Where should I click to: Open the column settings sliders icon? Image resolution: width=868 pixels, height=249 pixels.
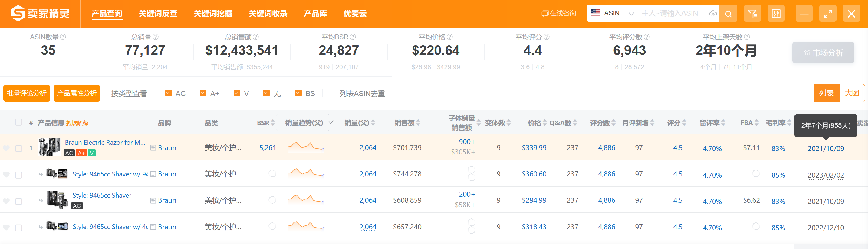coord(776,14)
